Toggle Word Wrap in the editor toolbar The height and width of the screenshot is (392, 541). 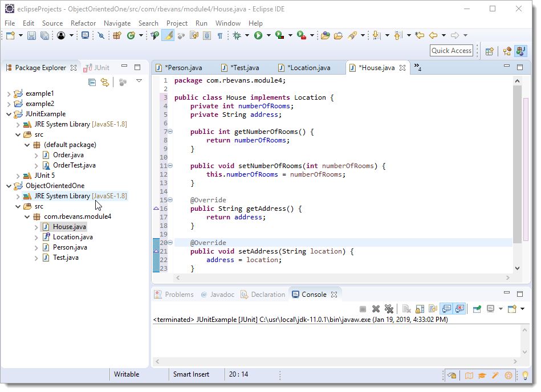[x=194, y=35]
